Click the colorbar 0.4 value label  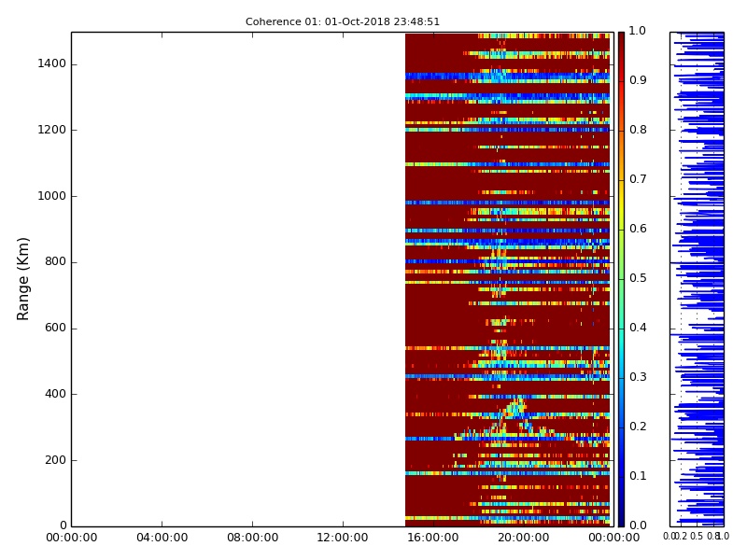[x=638, y=328]
